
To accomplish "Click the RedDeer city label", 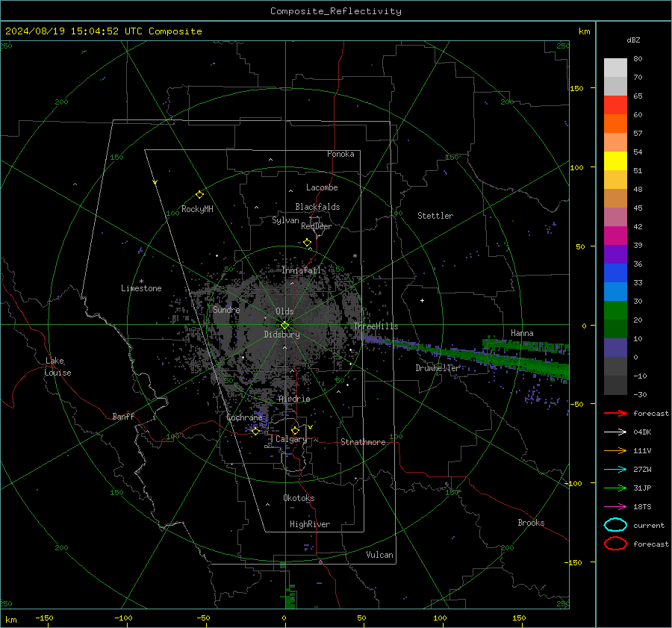I will pos(317,226).
